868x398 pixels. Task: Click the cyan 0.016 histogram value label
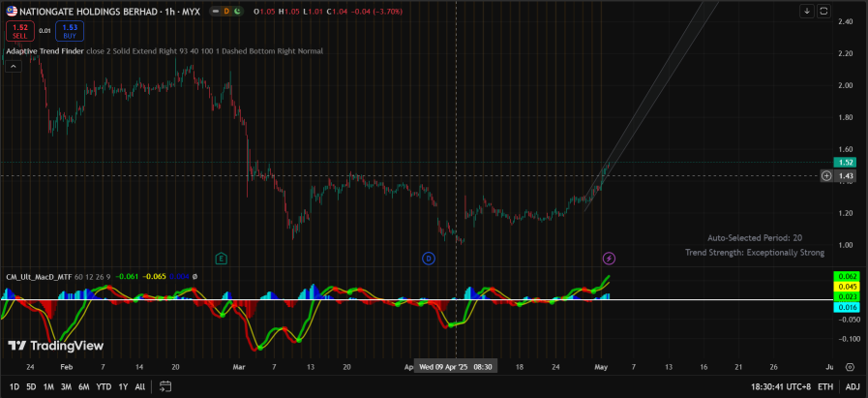tap(847, 307)
